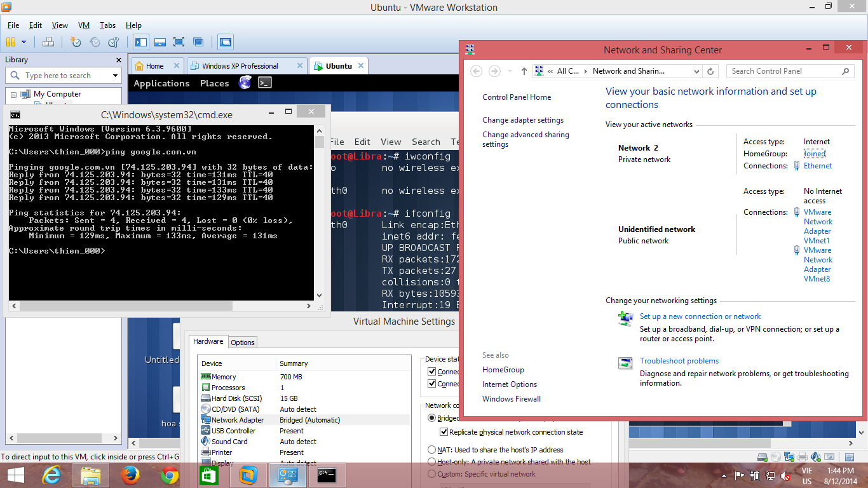
Task: Click the VMware pause/suspend toolbar icon
Action: (x=11, y=42)
